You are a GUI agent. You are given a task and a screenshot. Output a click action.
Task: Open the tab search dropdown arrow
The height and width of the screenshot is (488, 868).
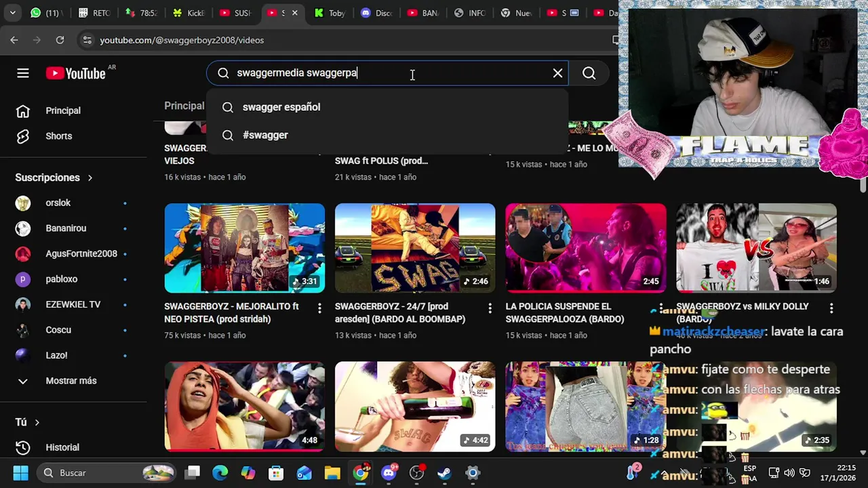click(13, 12)
